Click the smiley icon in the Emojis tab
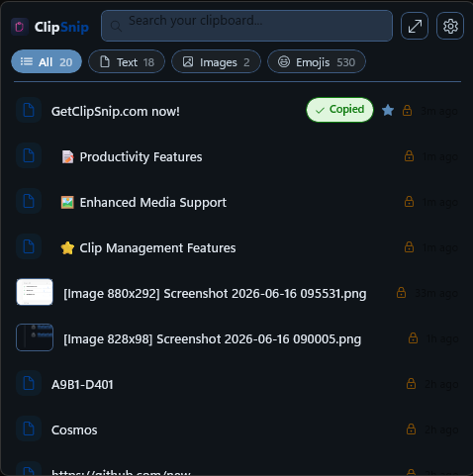The image size is (473, 476). coord(284,61)
